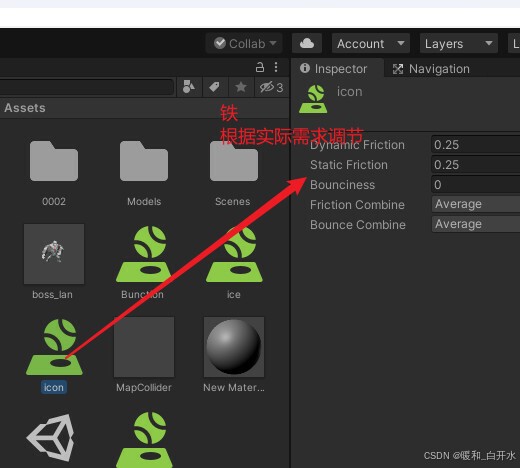Select the ice physic material asset
This screenshot has width=520, height=468.
point(234,254)
